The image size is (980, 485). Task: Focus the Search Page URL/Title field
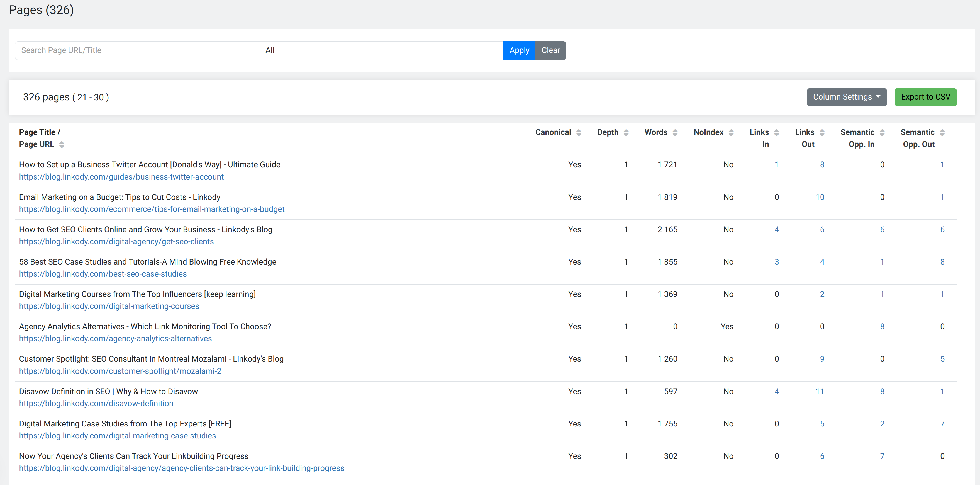(137, 50)
